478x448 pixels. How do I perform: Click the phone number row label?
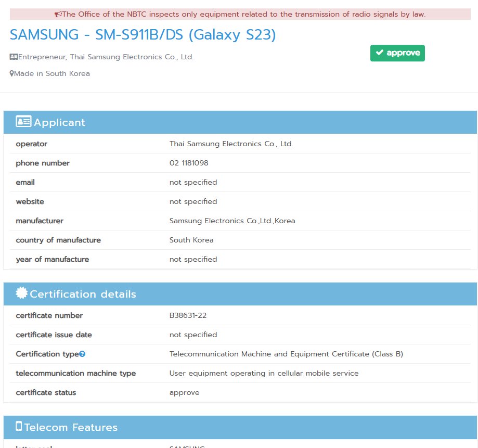coord(43,163)
